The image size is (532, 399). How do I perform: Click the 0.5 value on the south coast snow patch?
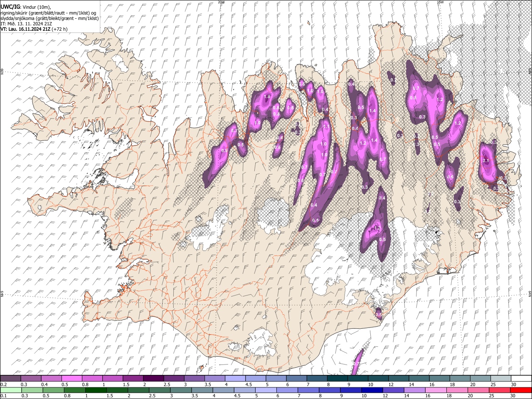tap(379, 315)
